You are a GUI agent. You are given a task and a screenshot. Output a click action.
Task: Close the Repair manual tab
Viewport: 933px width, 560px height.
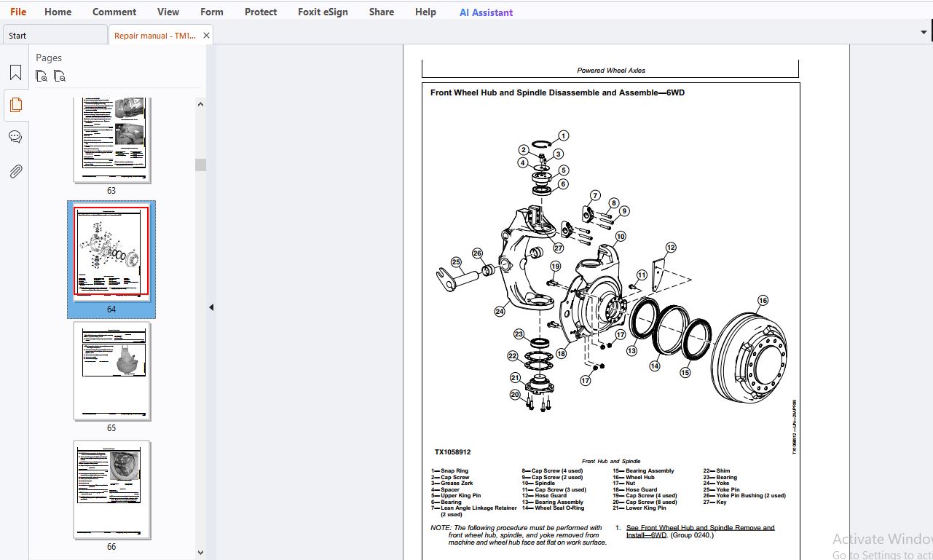coord(207,35)
